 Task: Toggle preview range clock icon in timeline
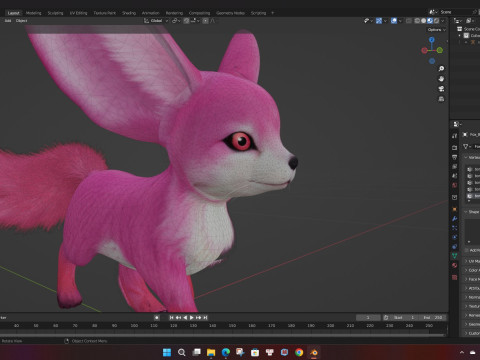tap(386, 318)
